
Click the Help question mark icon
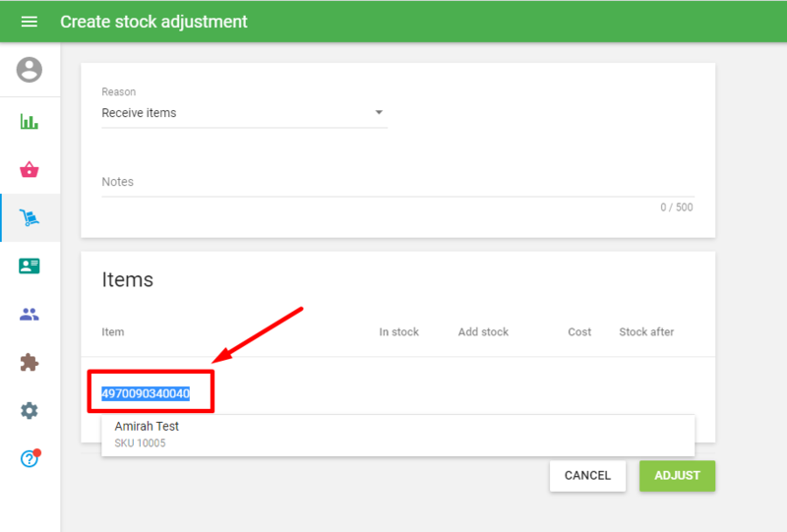click(x=30, y=459)
